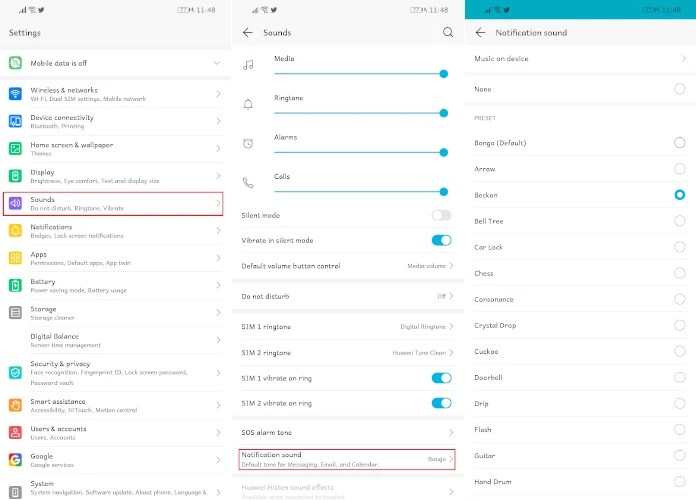The image size is (696, 500).
Task: Toggle SIM 1 vibrate on ring
Action: [x=441, y=378]
